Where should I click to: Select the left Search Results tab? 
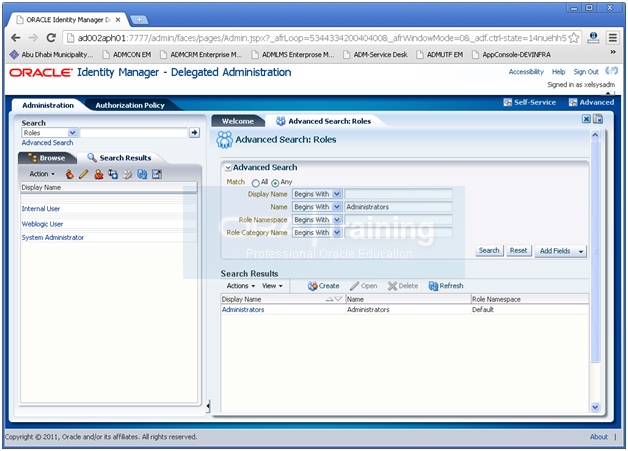pos(119,158)
